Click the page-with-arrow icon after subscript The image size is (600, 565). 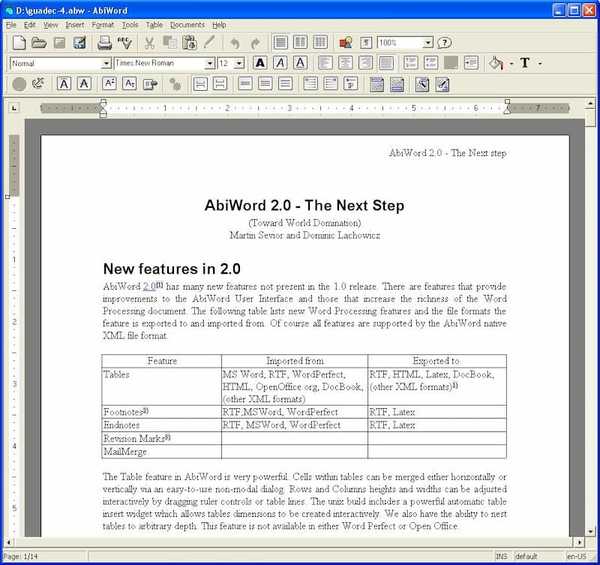(150, 84)
